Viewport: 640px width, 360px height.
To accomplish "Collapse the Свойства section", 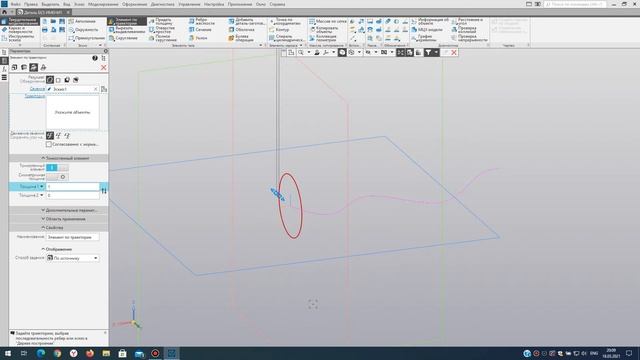I will click(58, 228).
